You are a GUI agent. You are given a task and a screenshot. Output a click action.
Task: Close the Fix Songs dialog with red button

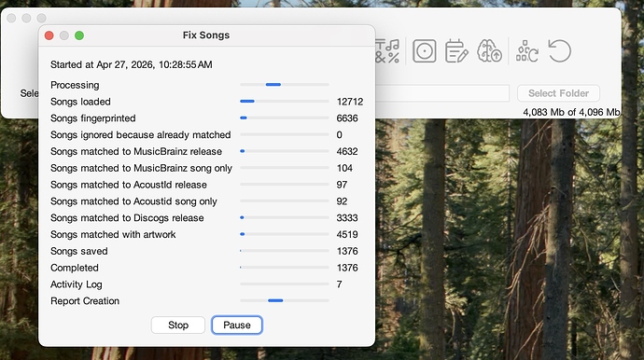49,35
